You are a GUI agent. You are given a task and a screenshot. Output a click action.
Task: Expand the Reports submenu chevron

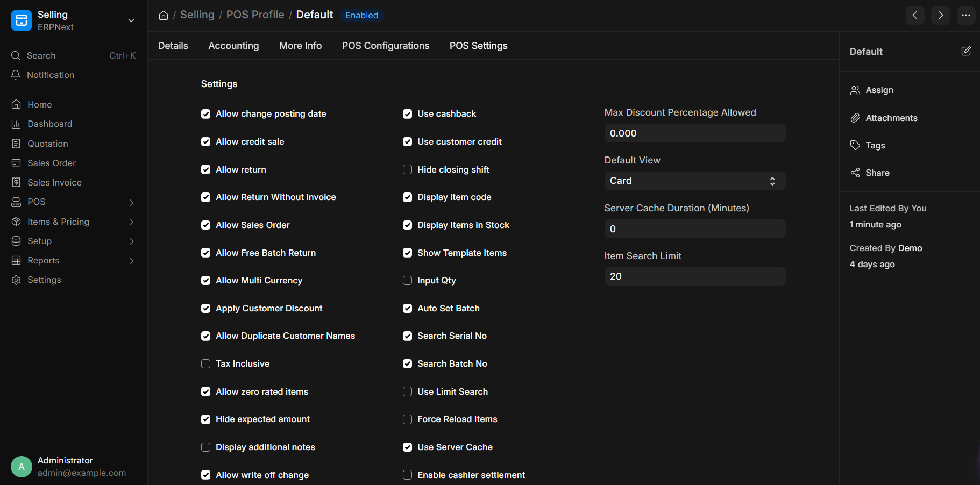pyautogui.click(x=132, y=260)
